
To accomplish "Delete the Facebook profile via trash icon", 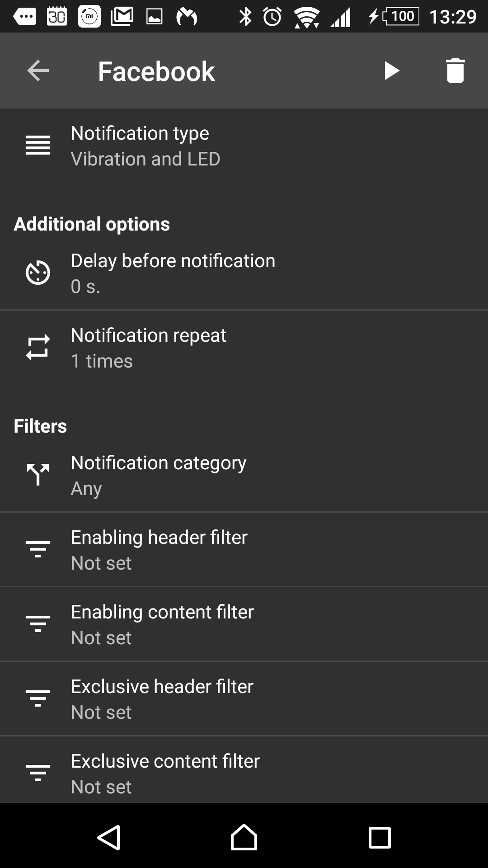I will [455, 71].
